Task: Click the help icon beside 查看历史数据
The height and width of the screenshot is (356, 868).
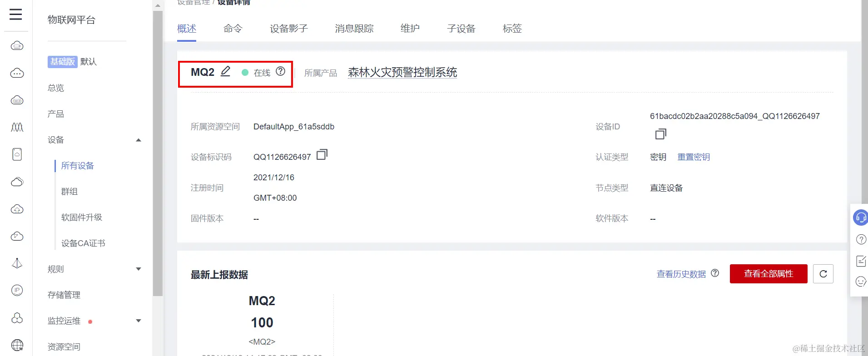Action: [x=715, y=273]
